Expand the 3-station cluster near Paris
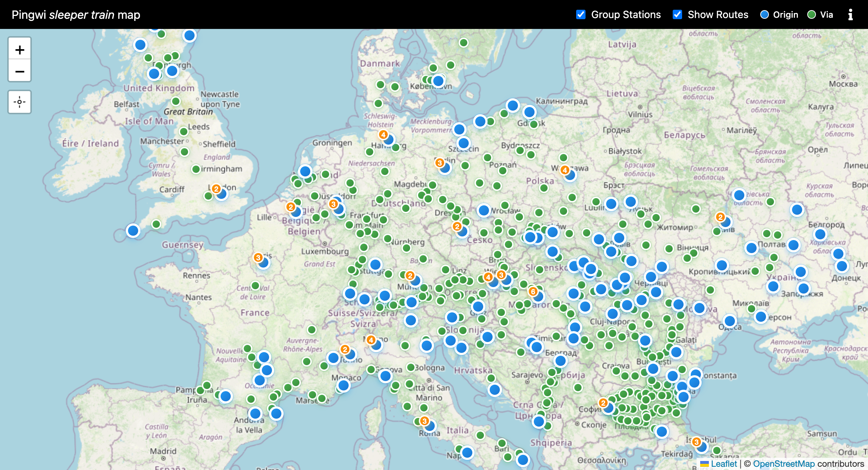The image size is (868, 470). pos(258,257)
